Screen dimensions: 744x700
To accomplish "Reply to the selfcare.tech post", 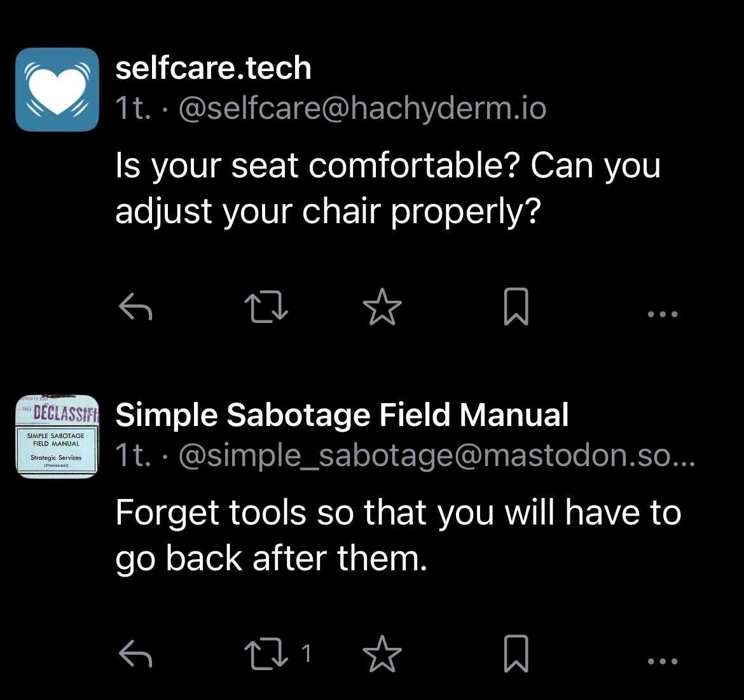I will (135, 308).
